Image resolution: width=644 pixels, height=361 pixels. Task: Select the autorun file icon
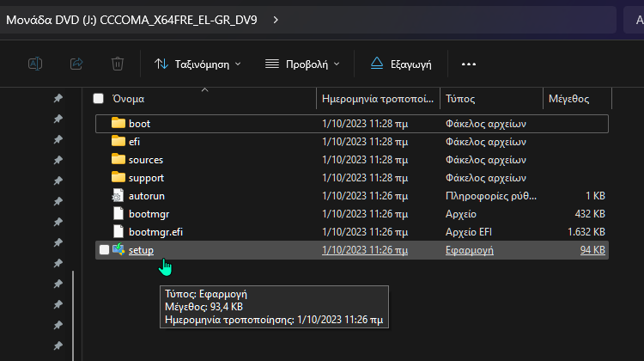118,196
